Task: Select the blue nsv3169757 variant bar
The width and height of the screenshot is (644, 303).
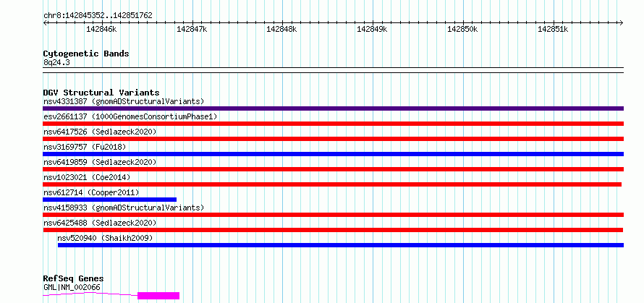Action: [x=333, y=154]
